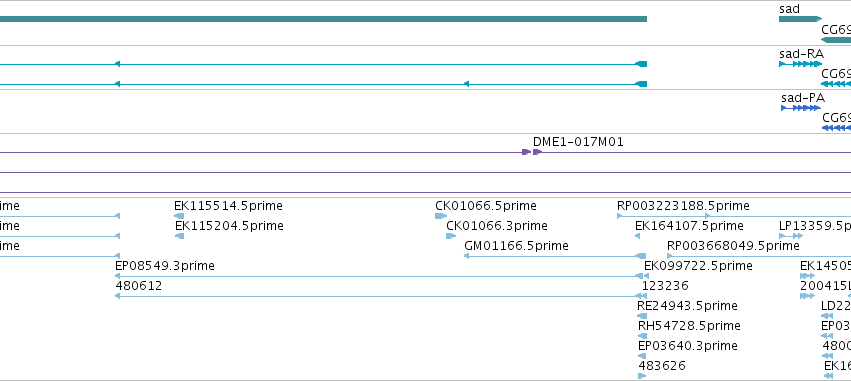Viewport: 851px width, 381px height.
Task: Click the small glyph under EK164107.5prime
Action: click(638, 236)
